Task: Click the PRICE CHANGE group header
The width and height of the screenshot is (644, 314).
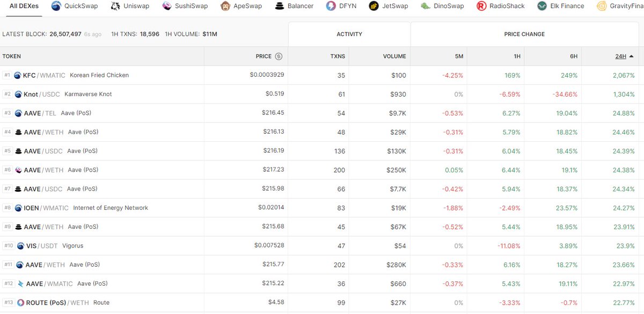Action: (x=524, y=34)
